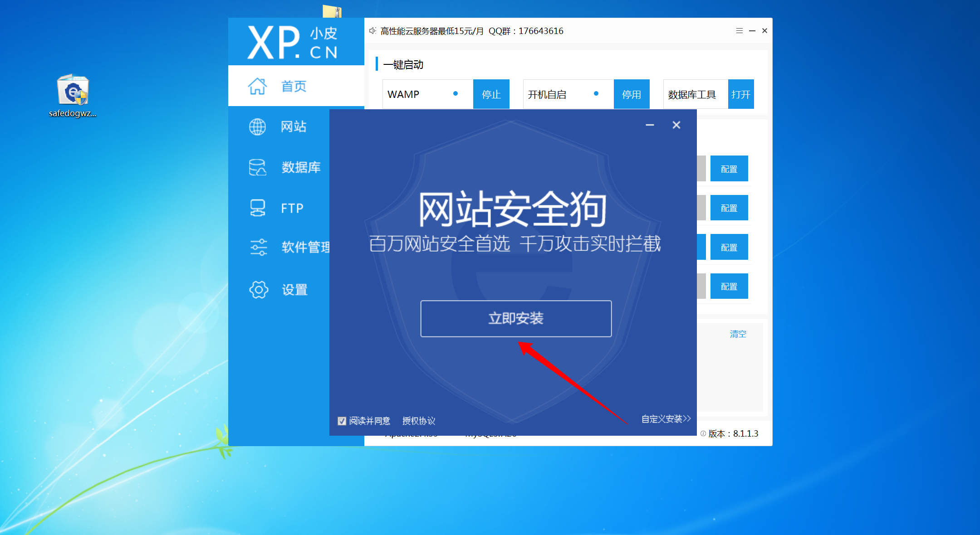
Task: Click the bottommost 配置 button
Action: (x=729, y=287)
